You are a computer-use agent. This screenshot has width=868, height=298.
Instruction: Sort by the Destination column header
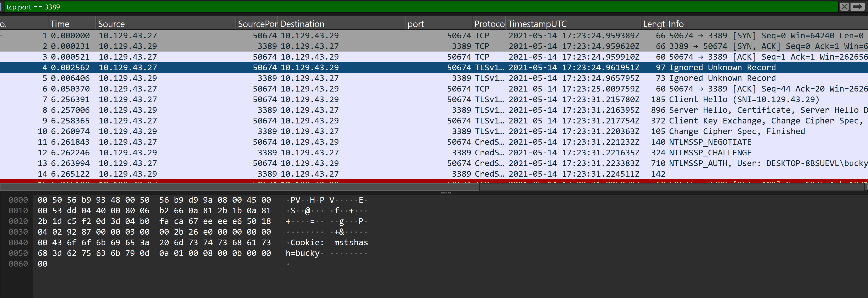point(342,24)
